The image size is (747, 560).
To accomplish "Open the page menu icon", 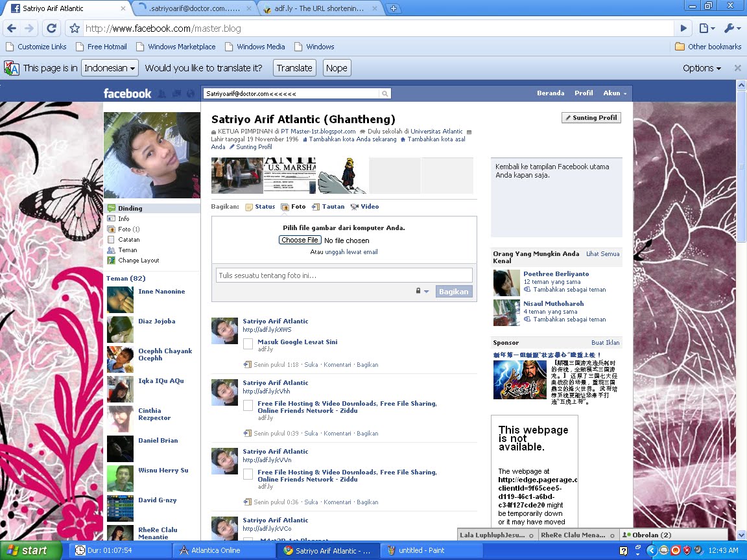I will [x=707, y=28].
